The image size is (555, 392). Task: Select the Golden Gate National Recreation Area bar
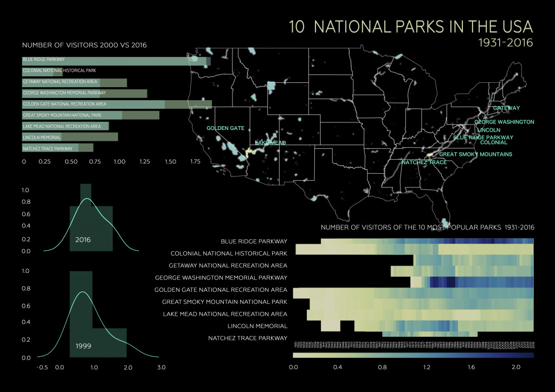coord(117,104)
